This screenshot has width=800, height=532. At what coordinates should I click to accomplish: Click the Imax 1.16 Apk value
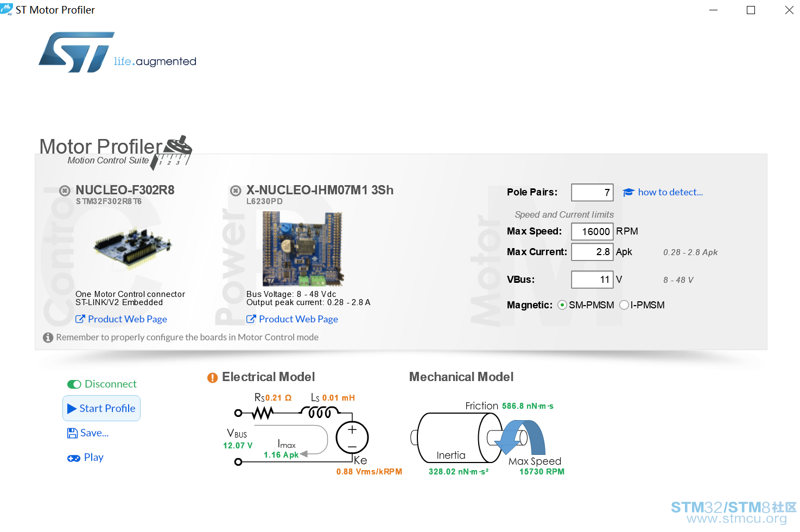(281, 455)
